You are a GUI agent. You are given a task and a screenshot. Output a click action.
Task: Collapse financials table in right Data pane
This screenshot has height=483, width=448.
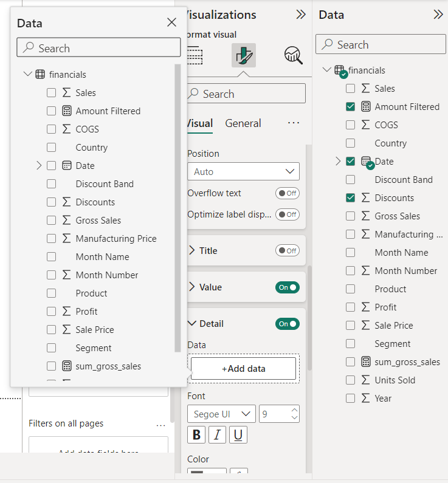tap(326, 70)
